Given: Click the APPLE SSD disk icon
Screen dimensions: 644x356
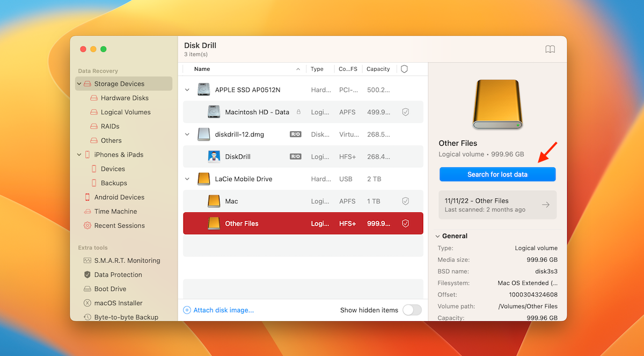Looking at the screenshot, I should [204, 90].
